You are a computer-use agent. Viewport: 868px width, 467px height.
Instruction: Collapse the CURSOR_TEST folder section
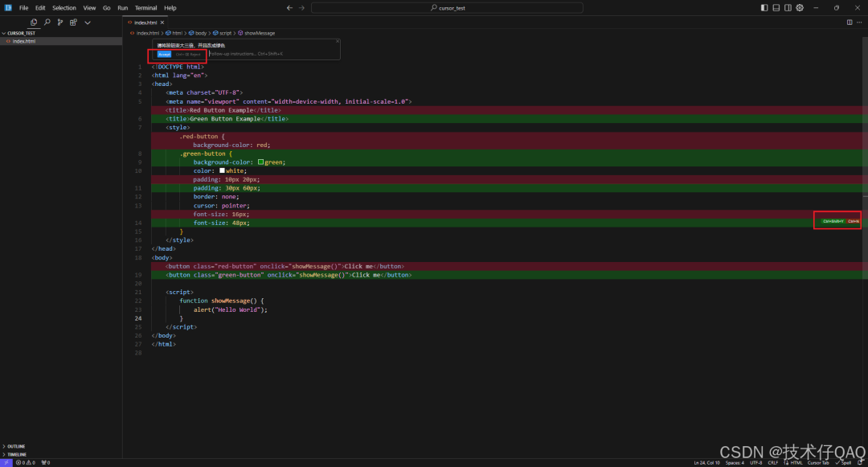[x=61, y=33]
